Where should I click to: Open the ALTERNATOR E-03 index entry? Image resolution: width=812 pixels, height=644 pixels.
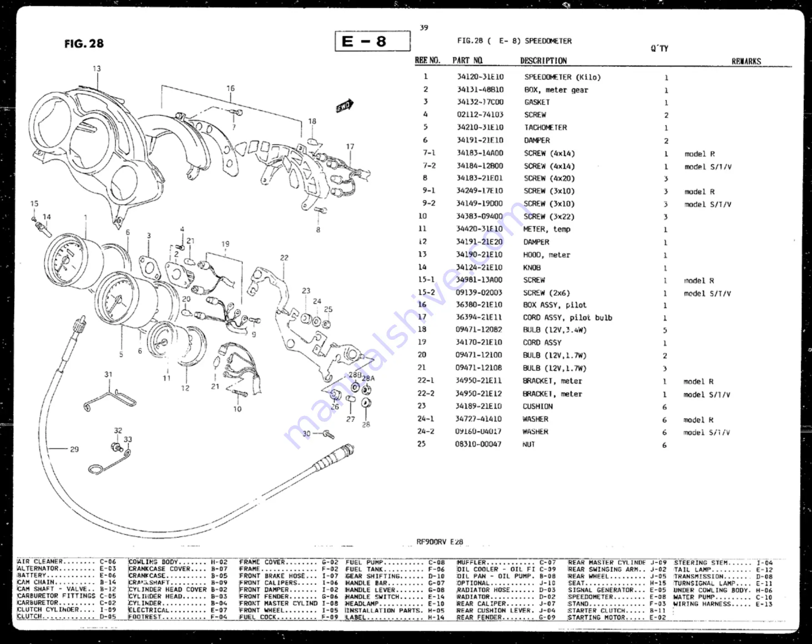pyautogui.click(x=67, y=569)
